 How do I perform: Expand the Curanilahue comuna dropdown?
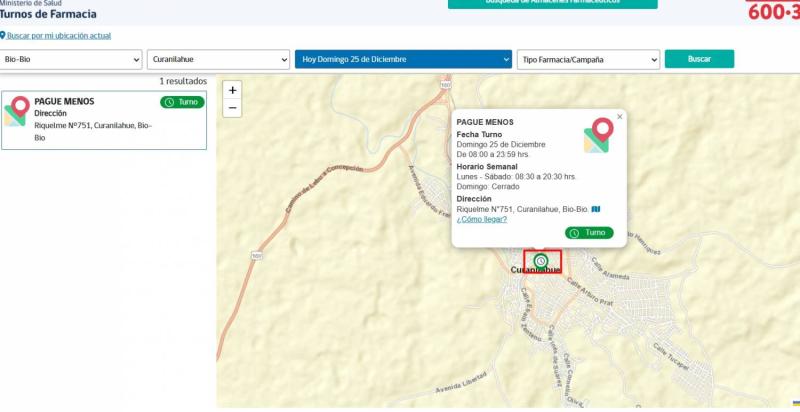click(x=217, y=60)
